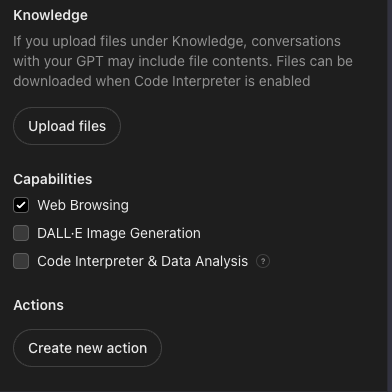This screenshot has width=392, height=392.
Task: Enable Code Interpreter & Data Analysis checkbox
Action: pyautogui.click(x=21, y=261)
